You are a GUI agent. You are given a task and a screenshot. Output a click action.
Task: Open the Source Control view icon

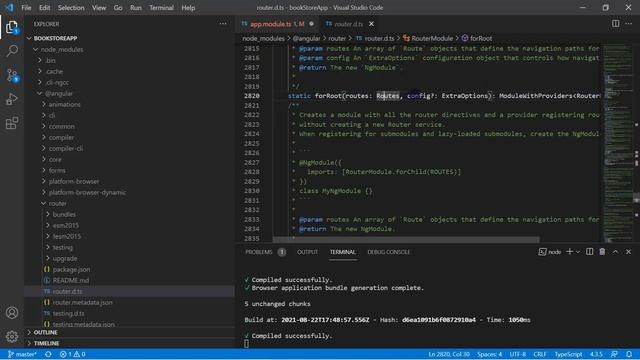coord(12,75)
